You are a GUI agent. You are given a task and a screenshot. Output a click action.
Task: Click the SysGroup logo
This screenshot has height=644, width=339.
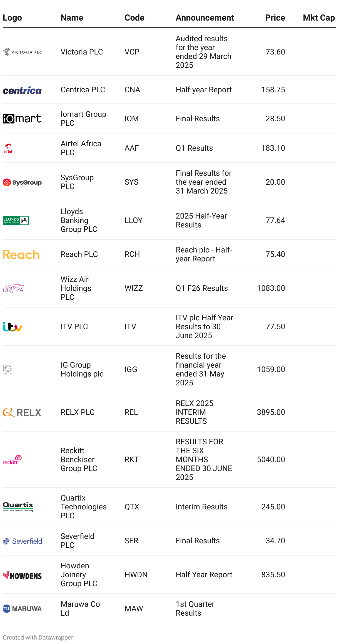[x=22, y=182]
